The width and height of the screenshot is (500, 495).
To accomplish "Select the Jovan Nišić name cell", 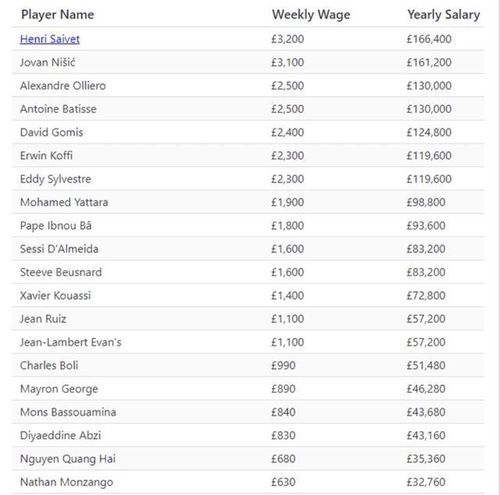I will (48, 62).
